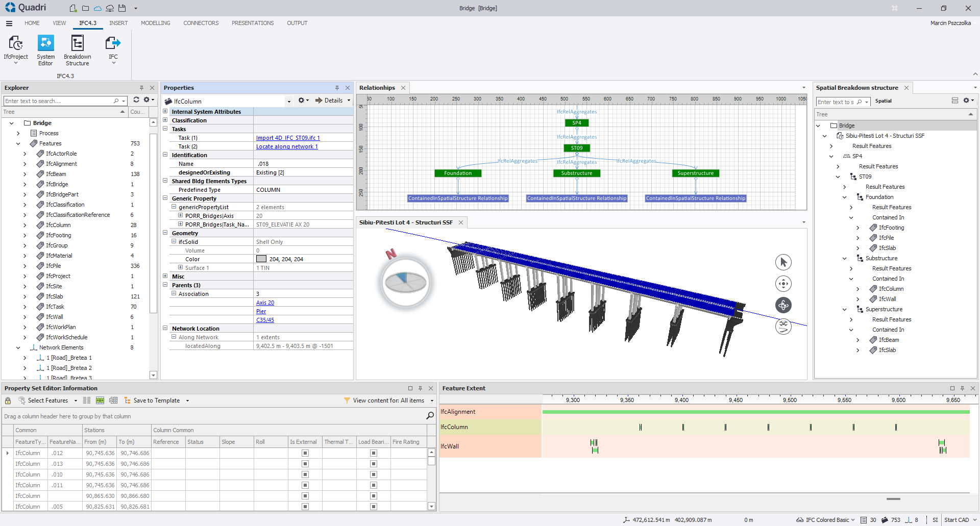Toggle Is External checkbox for column .012
The image size is (980, 526).
305,453
